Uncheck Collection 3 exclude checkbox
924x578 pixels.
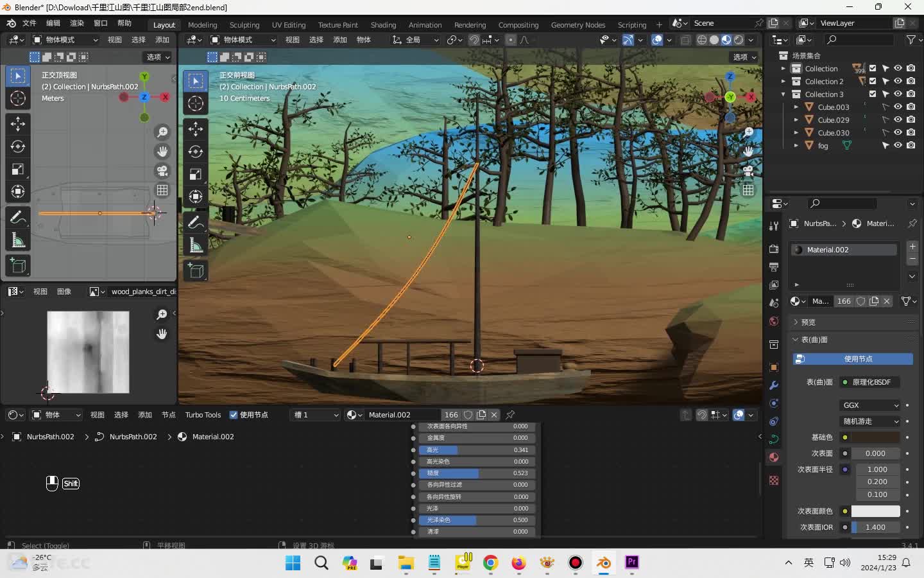pos(873,94)
